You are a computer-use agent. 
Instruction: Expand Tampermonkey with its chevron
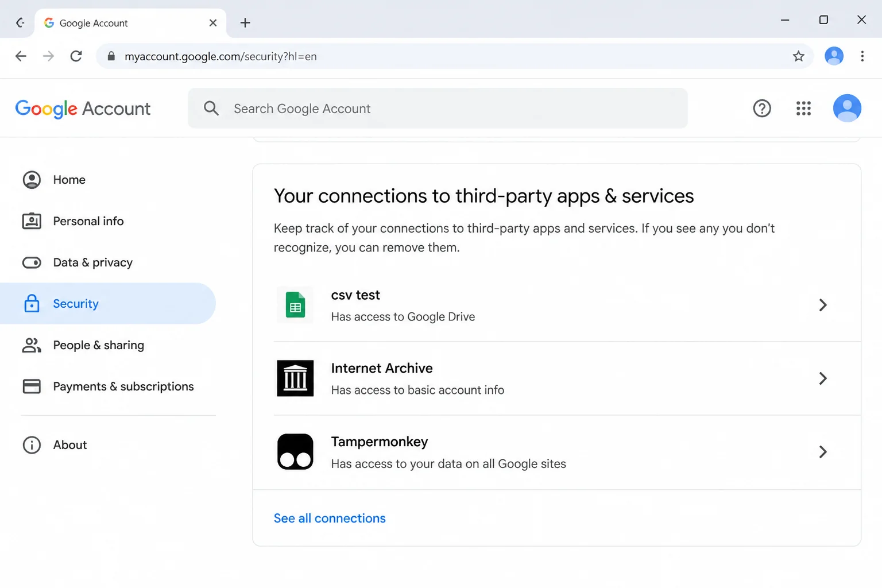[x=823, y=452]
